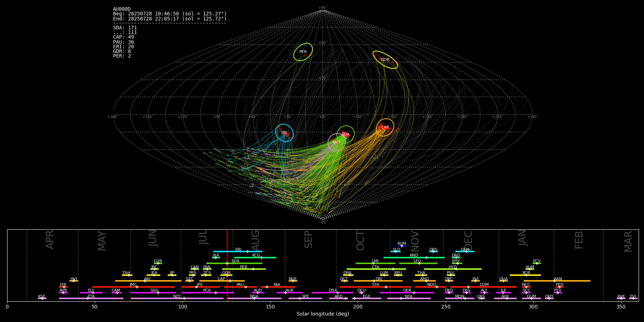
Task: Click the 'AU000D' station title text
Action: (x=122, y=9)
